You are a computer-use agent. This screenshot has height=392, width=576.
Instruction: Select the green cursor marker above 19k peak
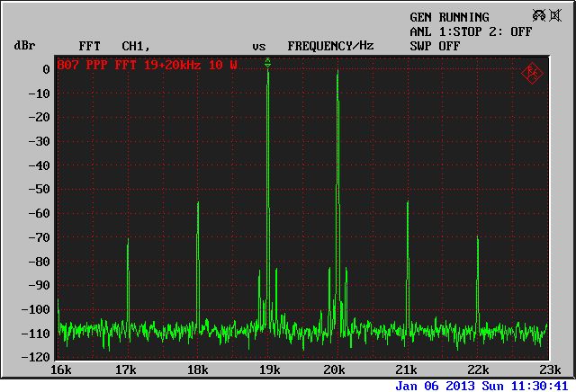tap(268, 62)
